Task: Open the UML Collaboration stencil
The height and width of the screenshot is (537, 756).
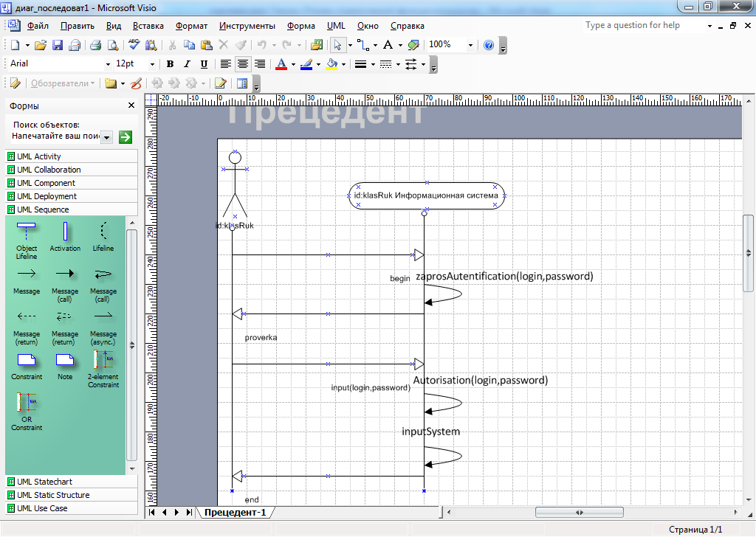Action: [x=72, y=170]
